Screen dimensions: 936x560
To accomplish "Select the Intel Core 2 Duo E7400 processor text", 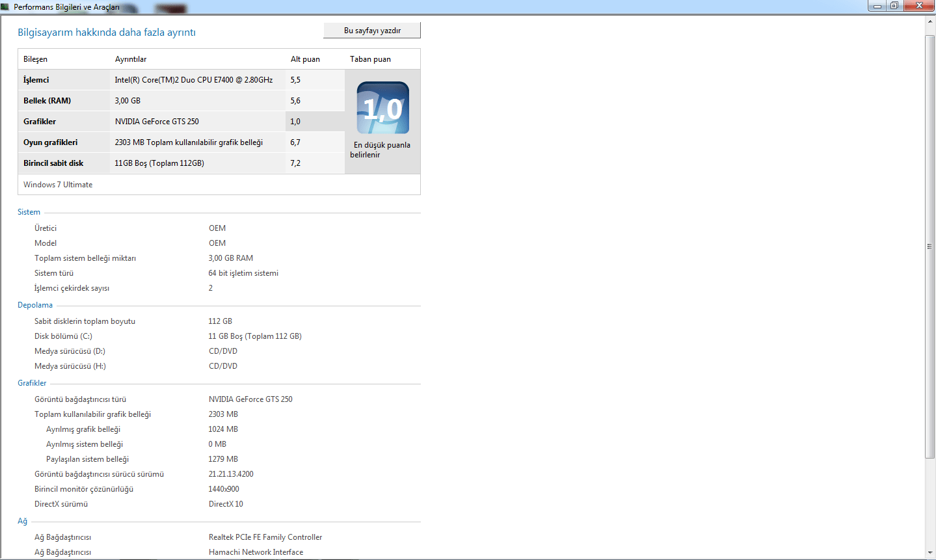I will 194,80.
